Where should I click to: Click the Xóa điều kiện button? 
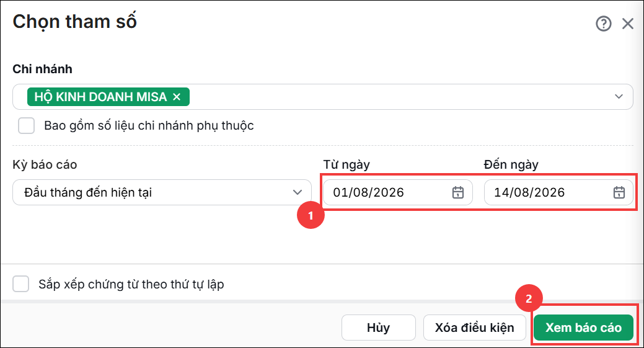pyautogui.click(x=474, y=328)
